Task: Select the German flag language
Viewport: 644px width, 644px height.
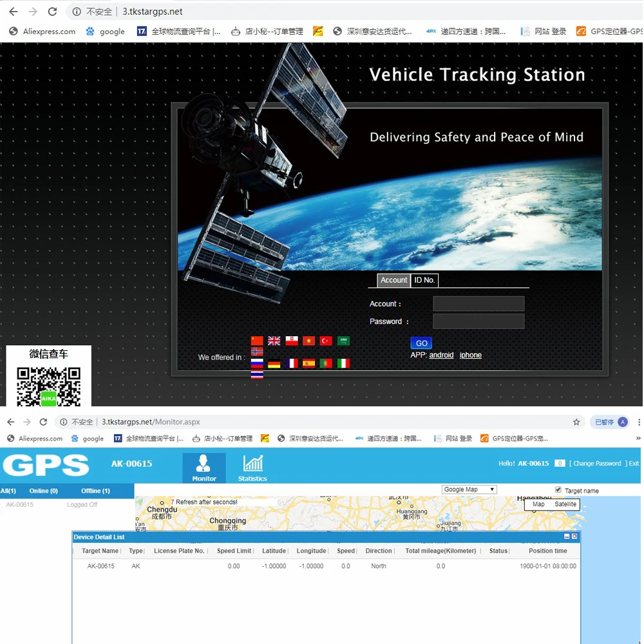Action: (274, 363)
